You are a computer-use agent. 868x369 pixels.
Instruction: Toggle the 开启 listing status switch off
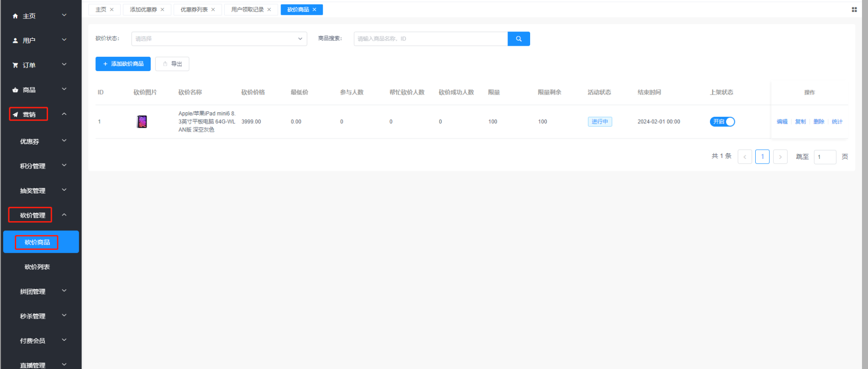[x=722, y=122]
